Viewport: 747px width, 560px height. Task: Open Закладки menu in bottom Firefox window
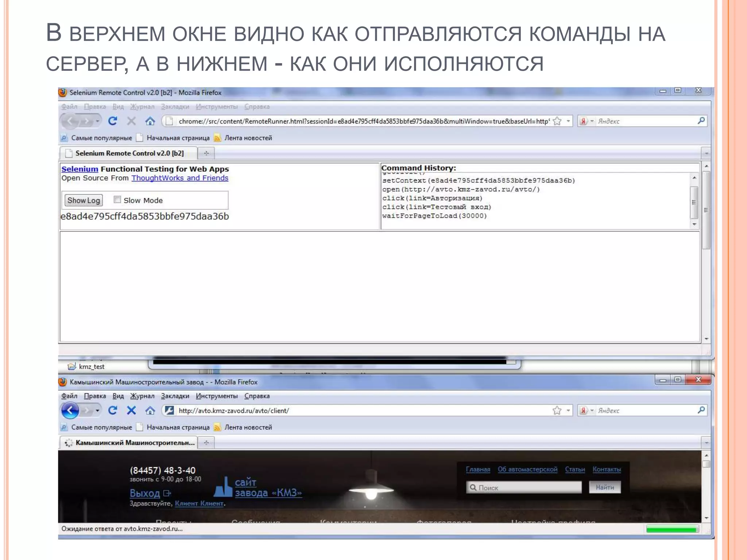[175, 396]
